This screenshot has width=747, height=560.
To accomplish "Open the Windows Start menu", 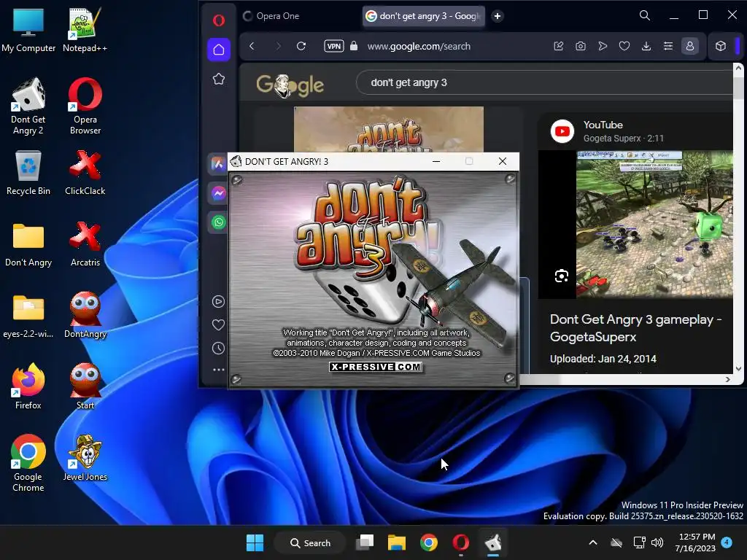I will pos(255,542).
